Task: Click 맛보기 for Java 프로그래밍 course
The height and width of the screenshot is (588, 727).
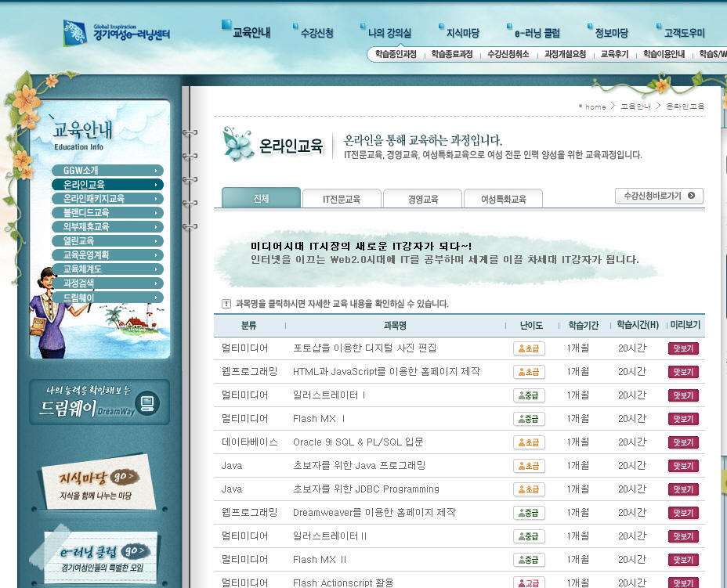Action: pyautogui.click(x=683, y=466)
